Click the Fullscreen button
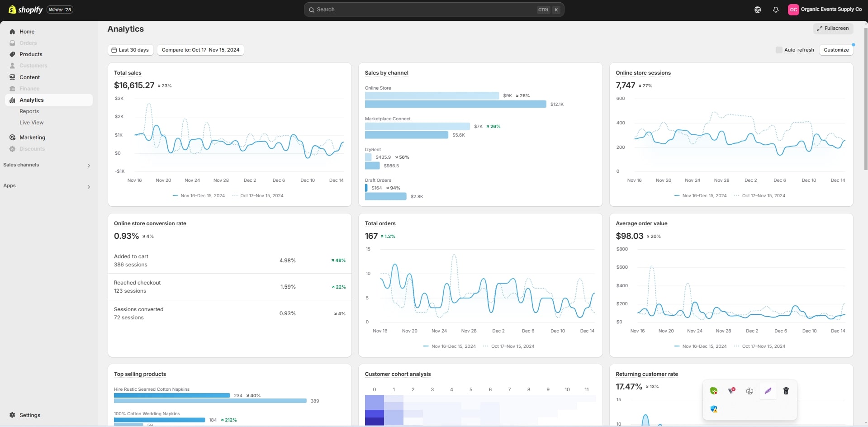868x427 pixels. click(x=833, y=28)
